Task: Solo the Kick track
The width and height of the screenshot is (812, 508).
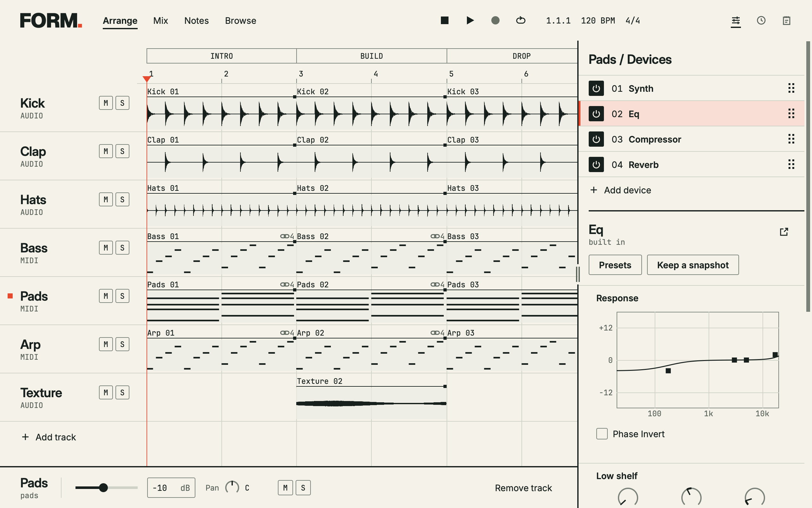Action: pyautogui.click(x=122, y=103)
